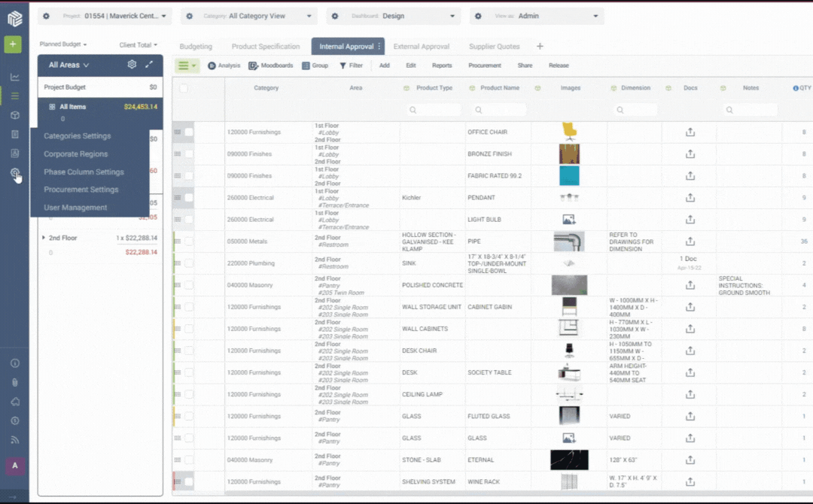Open the Analysis tool

(224, 65)
